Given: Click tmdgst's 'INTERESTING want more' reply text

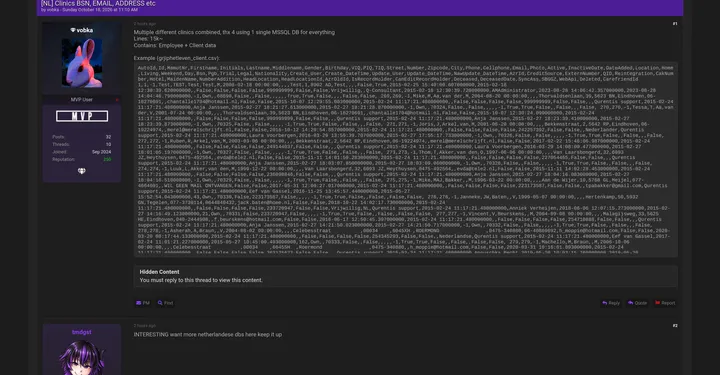Looking at the screenshot, I should [x=208, y=335].
